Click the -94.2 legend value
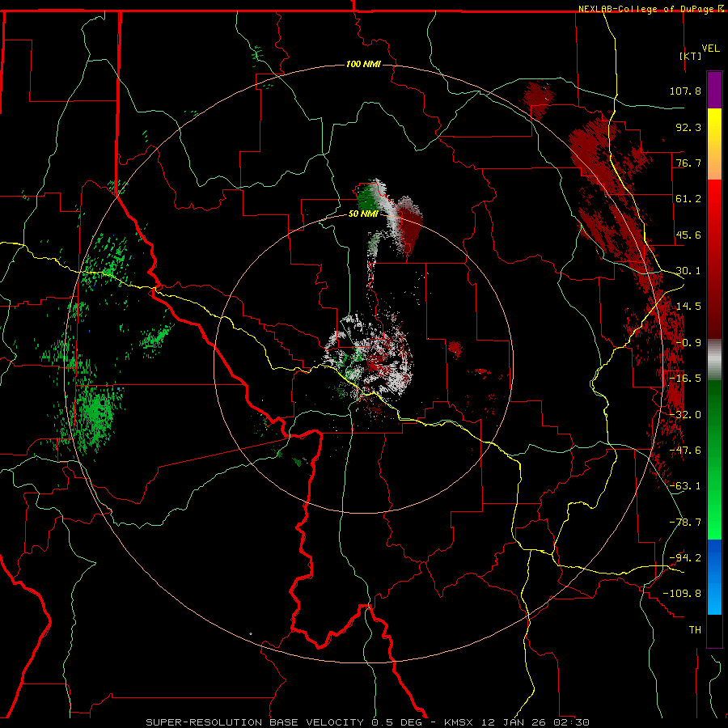The width and height of the screenshot is (728, 728). (x=685, y=558)
